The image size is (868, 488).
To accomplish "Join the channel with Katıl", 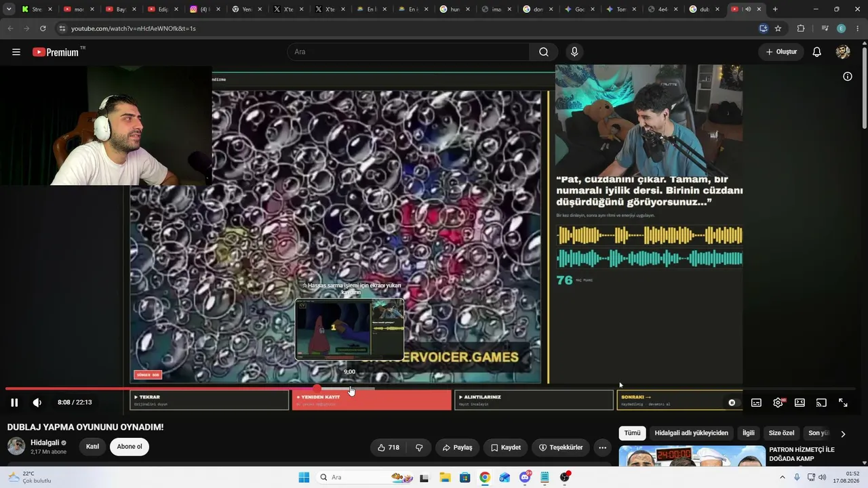I will pos(92,447).
